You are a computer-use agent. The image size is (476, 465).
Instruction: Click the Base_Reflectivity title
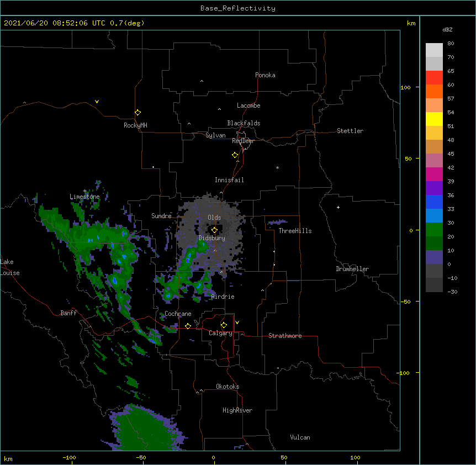[238, 8]
